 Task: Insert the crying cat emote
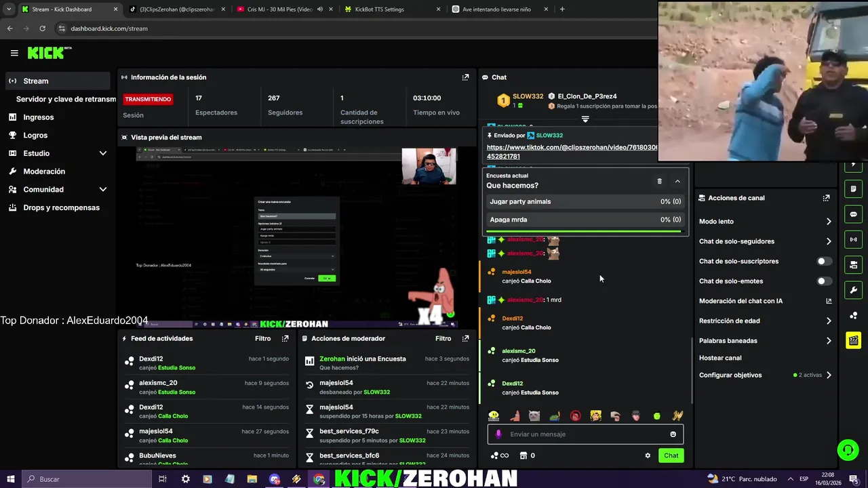click(x=534, y=415)
